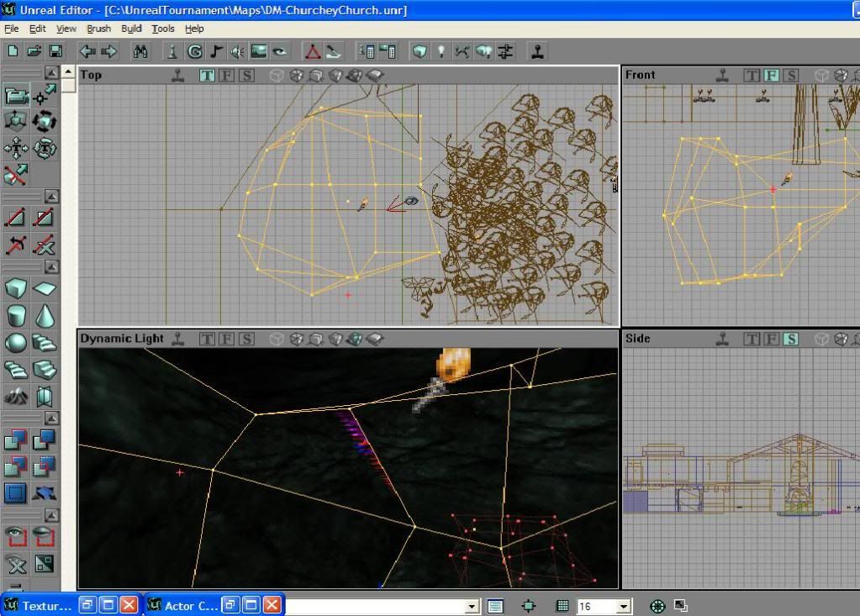Viewport: 860px width, 616px height.
Task: Enable F view in Front viewport
Action: [771, 75]
